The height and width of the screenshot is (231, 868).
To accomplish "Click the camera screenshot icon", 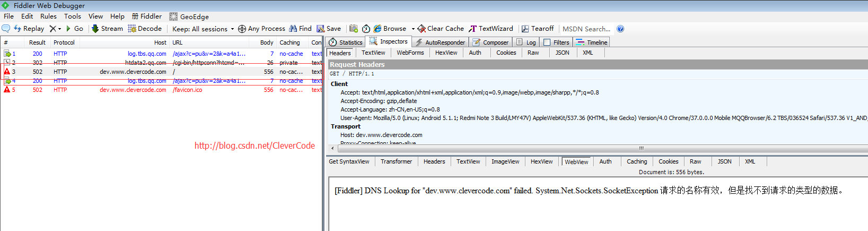I will click(354, 29).
